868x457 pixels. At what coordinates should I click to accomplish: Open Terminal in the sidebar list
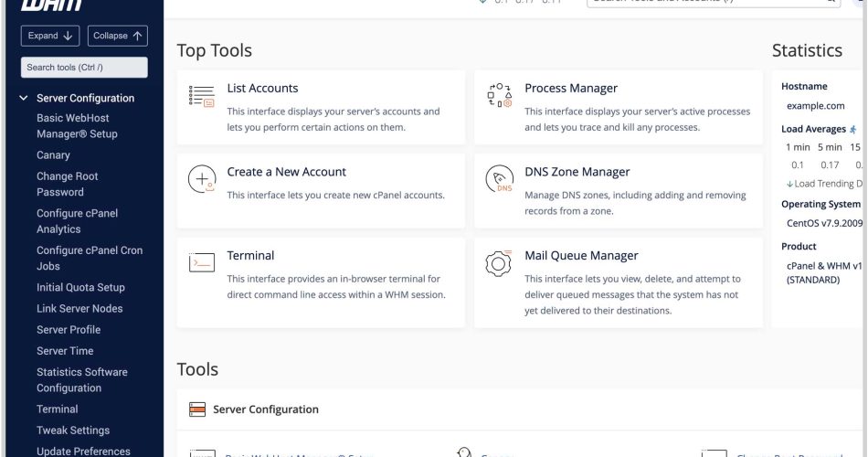pyautogui.click(x=57, y=409)
